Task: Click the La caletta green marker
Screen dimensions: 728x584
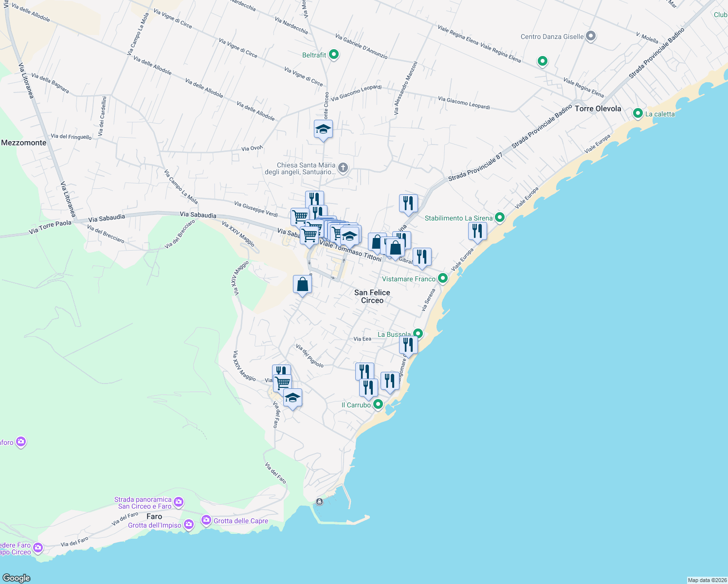Action: [637, 113]
